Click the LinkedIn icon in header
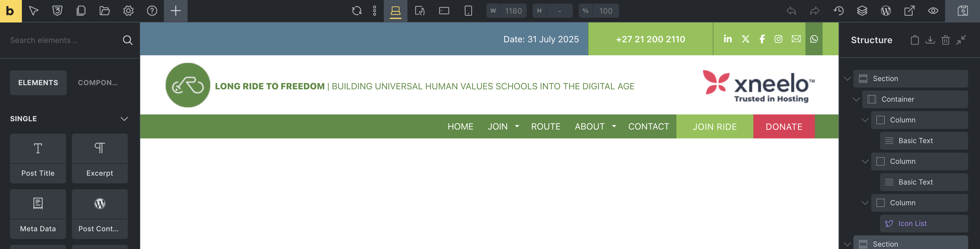This screenshot has width=980, height=249. [x=728, y=39]
